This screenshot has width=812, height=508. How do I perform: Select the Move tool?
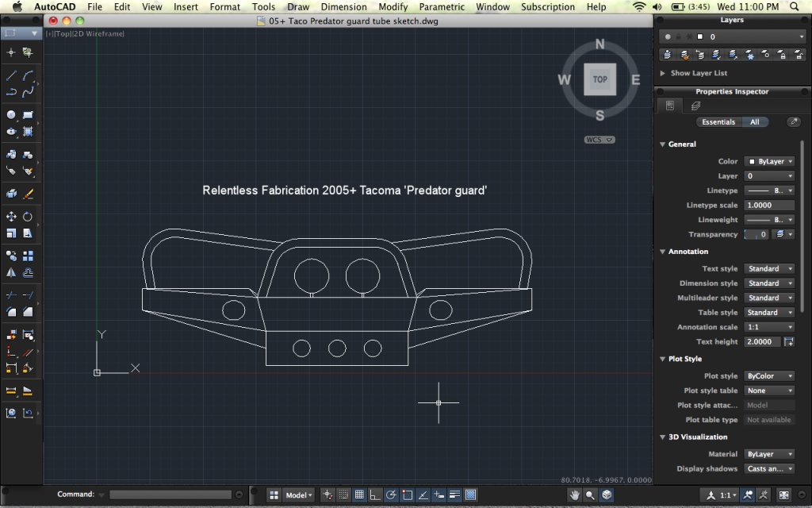coord(11,216)
